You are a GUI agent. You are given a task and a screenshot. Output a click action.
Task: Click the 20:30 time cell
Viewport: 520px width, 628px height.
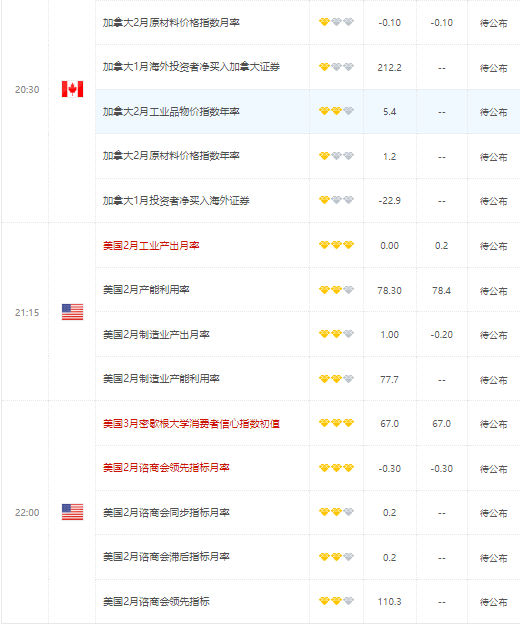(27, 90)
